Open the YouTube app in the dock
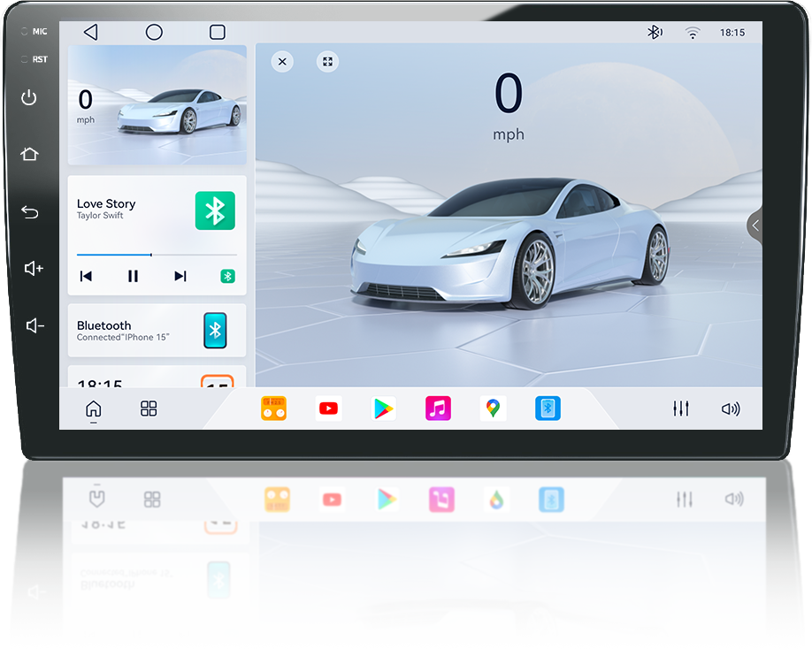The height and width of the screenshot is (649, 812). pyautogui.click(x=328, y=408)
